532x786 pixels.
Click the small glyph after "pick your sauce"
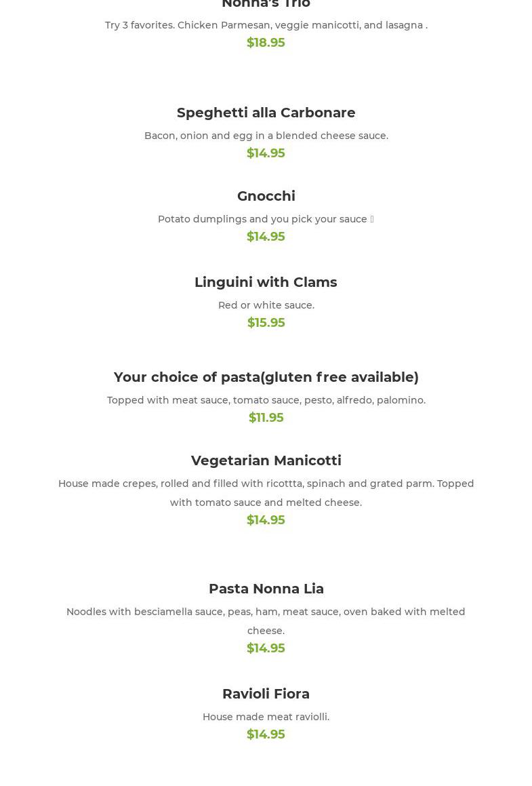(372, 219)
